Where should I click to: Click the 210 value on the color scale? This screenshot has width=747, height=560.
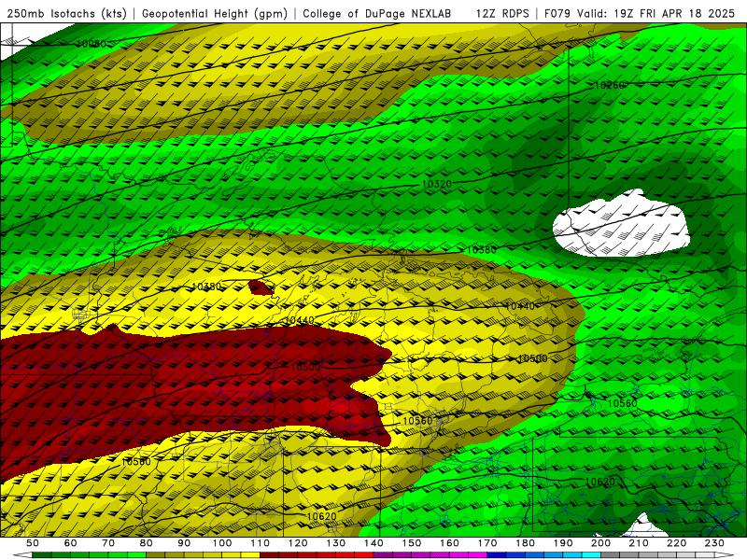(639, 543)
